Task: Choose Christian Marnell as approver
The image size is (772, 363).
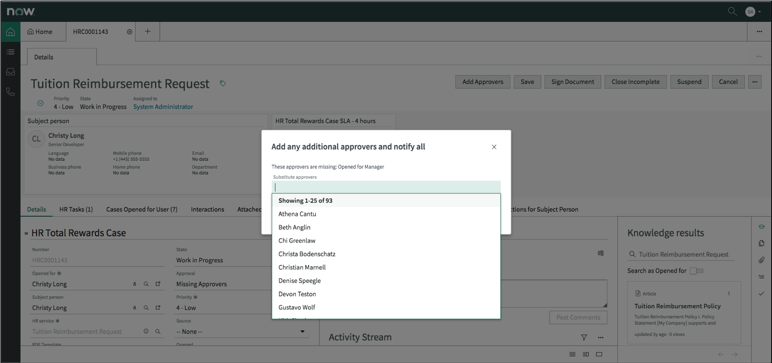Action: tap(386, 267)
